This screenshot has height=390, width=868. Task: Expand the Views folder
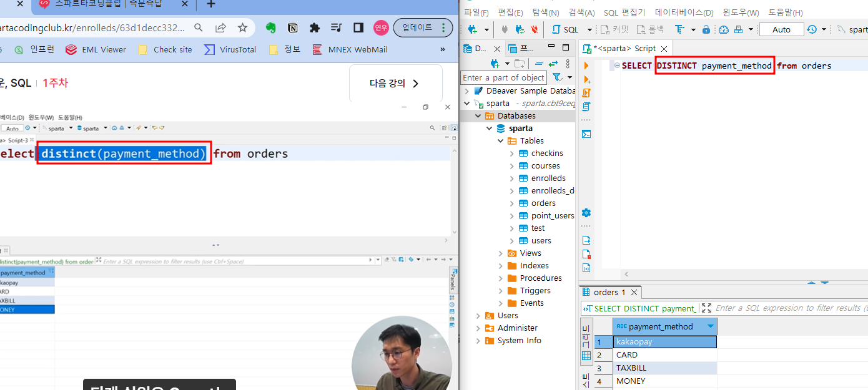(x=501, y=253)
